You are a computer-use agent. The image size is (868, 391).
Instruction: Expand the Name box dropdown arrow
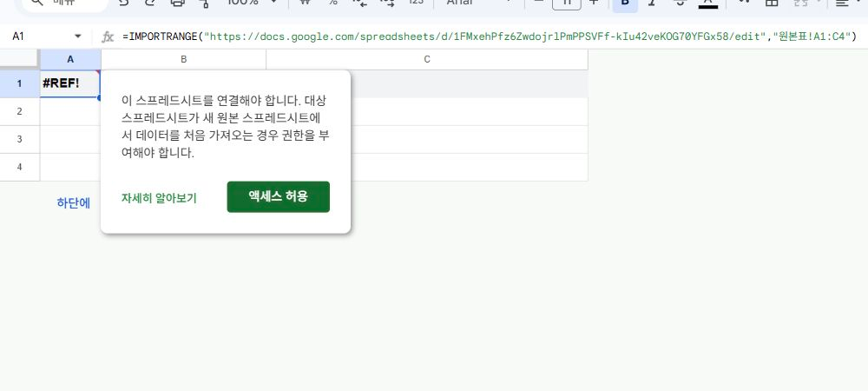pyautogui.click(x=77, y=36)
